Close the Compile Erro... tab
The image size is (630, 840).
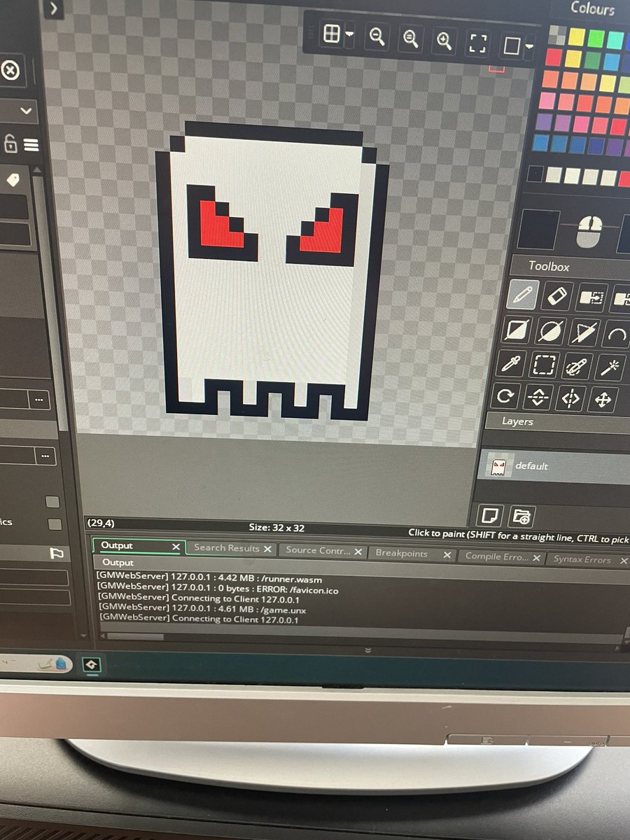click(537, 558)
